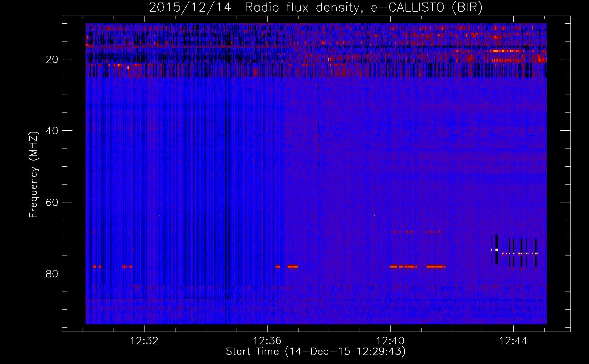Click the '40' frequency tick label
589x364 pixels.
(52, 131)
